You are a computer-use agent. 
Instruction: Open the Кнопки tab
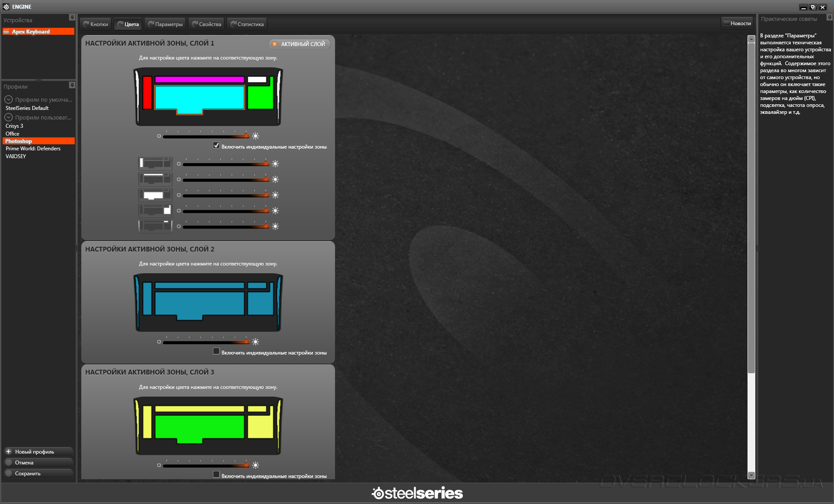click(96, 24)
